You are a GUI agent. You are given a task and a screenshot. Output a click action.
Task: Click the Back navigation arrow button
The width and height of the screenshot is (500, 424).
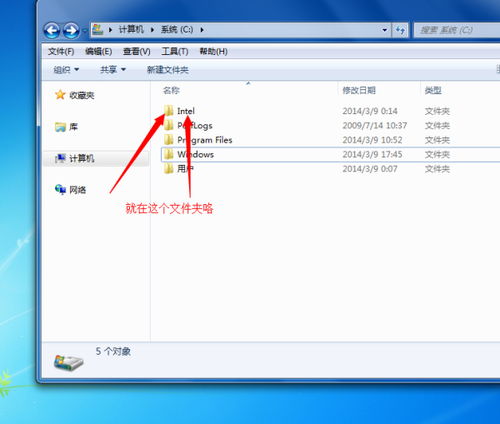tap(52, 31)
